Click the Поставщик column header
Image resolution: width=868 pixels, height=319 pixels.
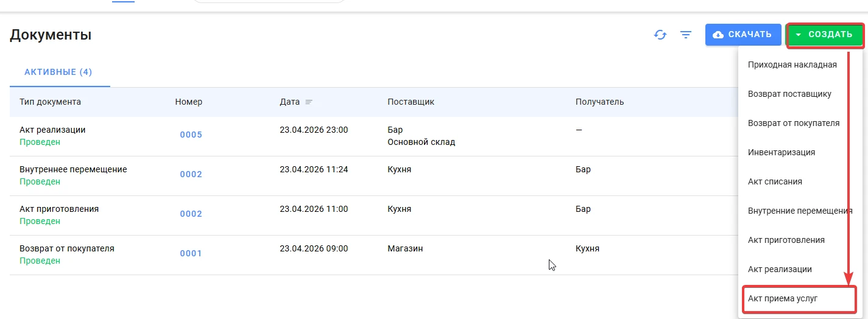411,102
